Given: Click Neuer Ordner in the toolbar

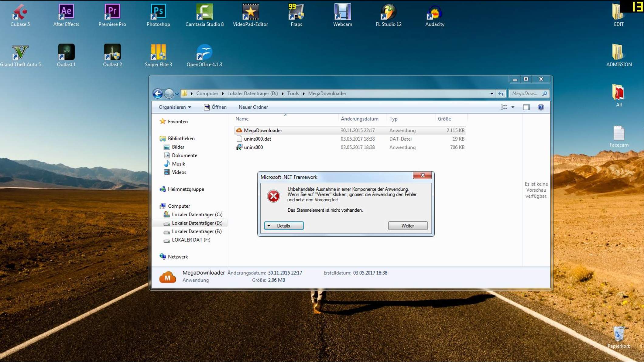Looking at the screenshot, I should [253, 107].
